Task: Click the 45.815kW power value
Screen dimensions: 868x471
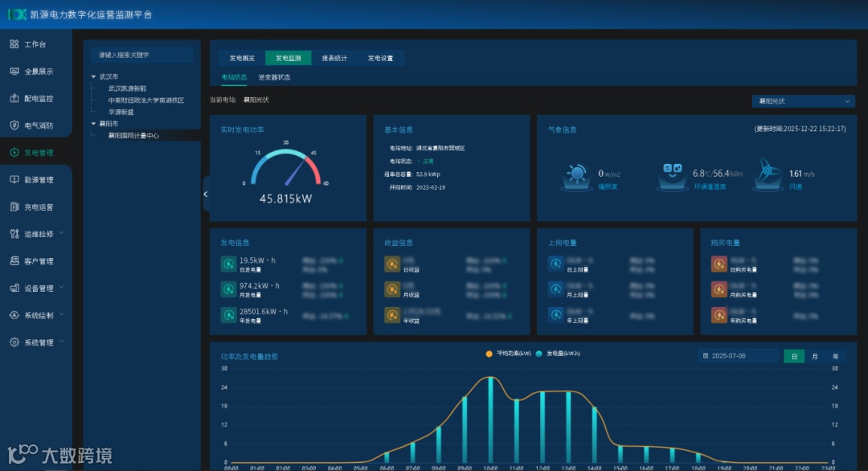Action: coord(285,199)
